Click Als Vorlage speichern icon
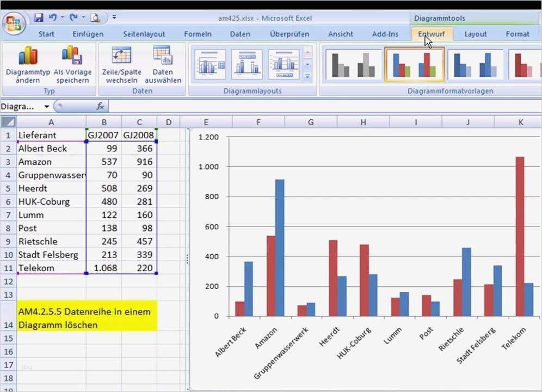The height and width of the screenshot is (392, 542). click(72, 56)
